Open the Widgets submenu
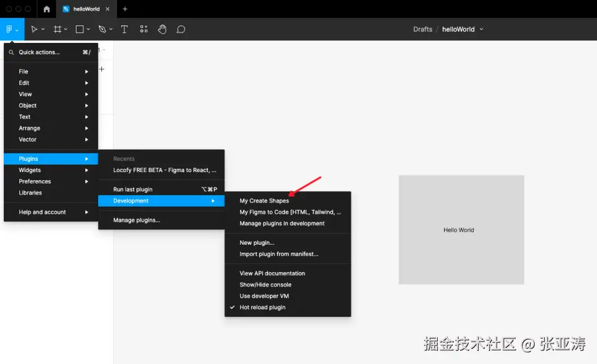 click(x=51, y=170)
